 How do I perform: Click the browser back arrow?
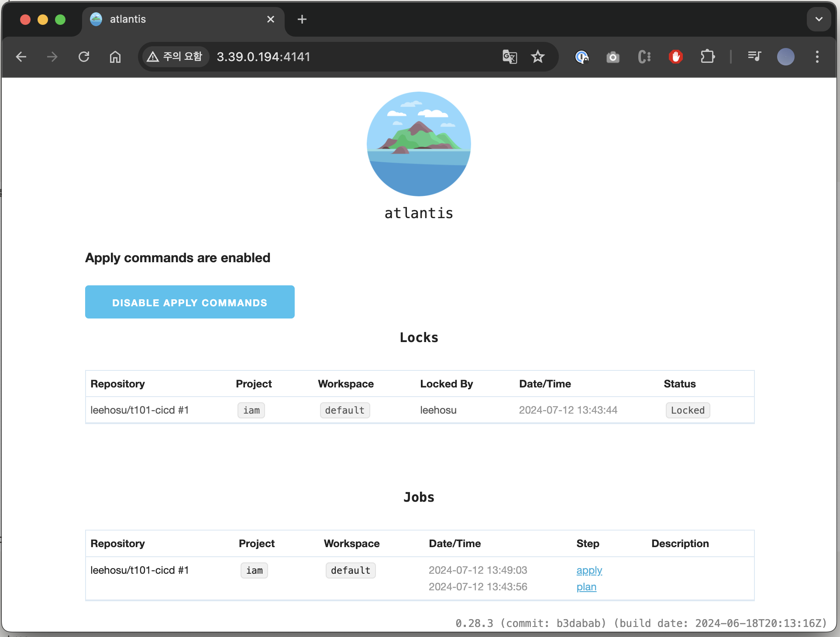21,57
